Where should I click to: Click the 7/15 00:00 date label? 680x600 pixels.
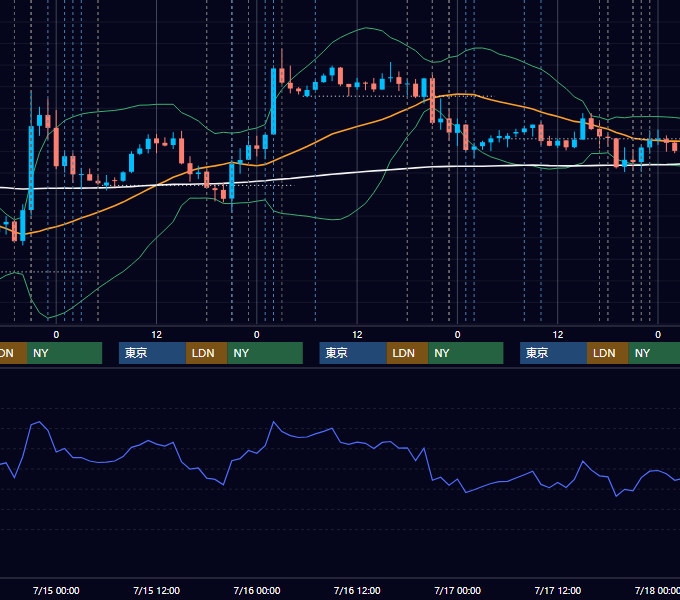point(56,590)
